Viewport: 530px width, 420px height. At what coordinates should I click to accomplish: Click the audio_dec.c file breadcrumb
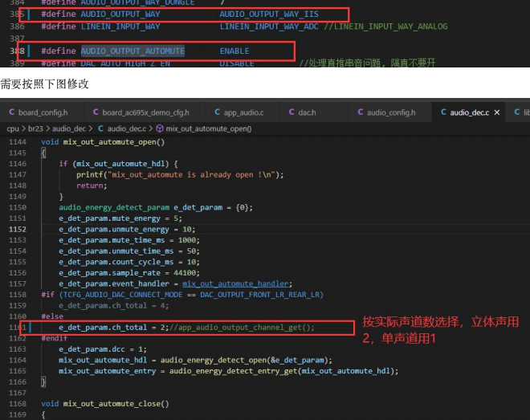click(x=127, y=128)
